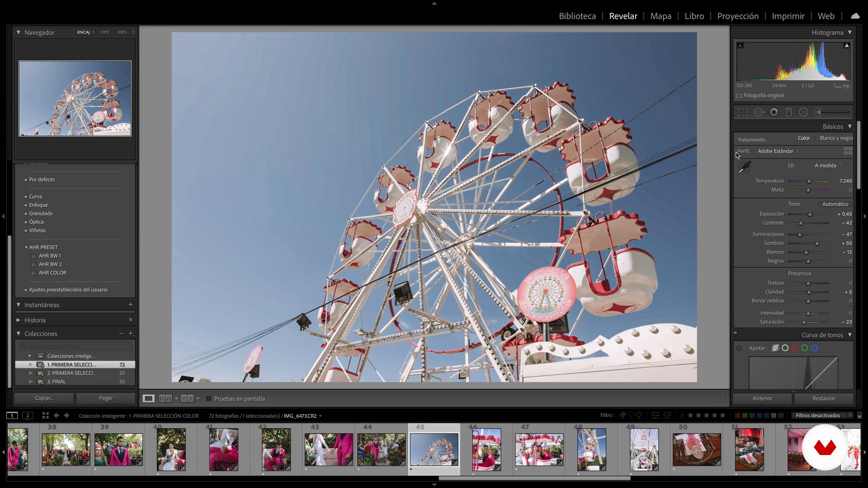Switch to secondary display button 2
This screenshot has height=488, width=868.
(28, 416)
